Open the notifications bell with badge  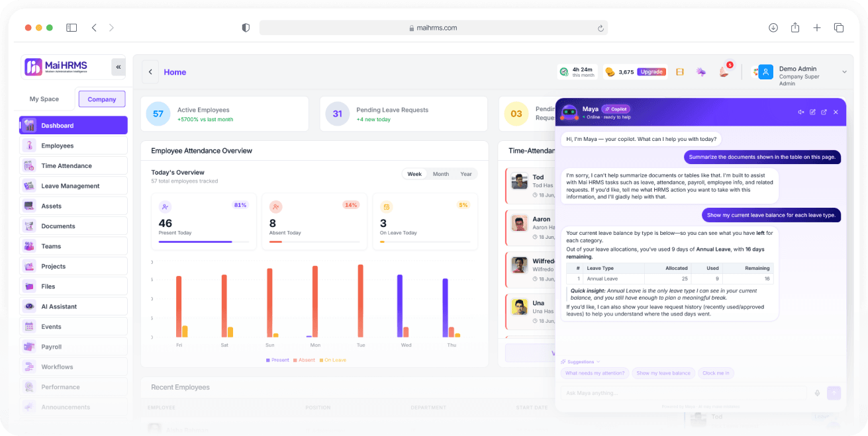click(x=724, y=71)
